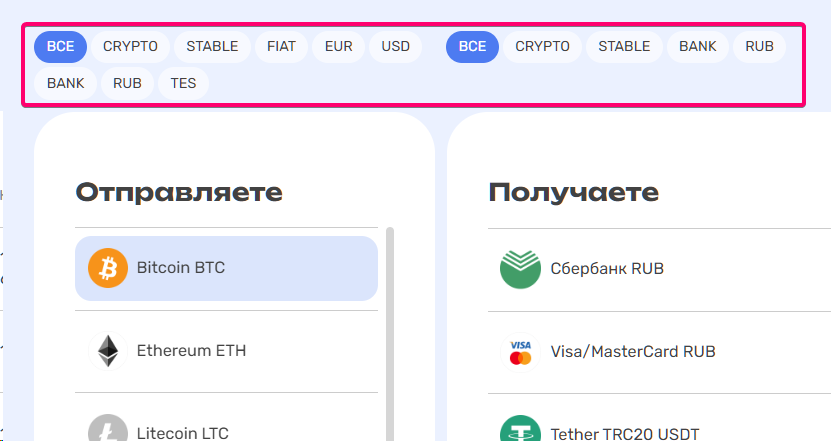Apply the USD filter pill
The width and height of the screenshot is (831, 441).
396,46
